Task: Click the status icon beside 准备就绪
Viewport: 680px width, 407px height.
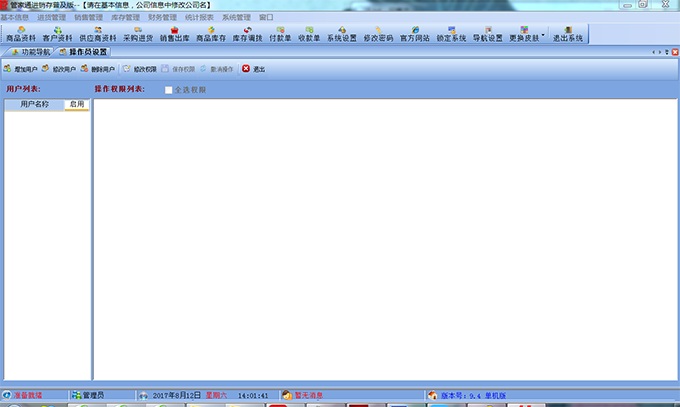Action: pyautogui.click(x=7, y=395)
